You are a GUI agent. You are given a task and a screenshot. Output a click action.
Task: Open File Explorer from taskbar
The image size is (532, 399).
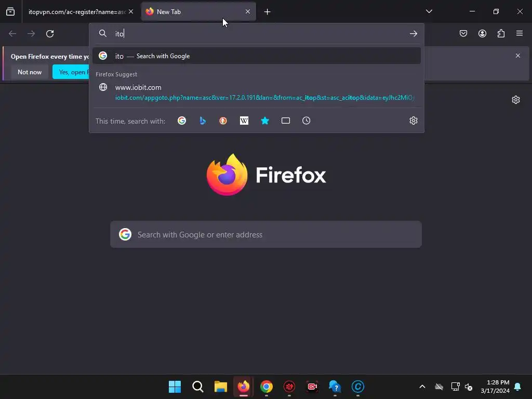tap(220, 387)
